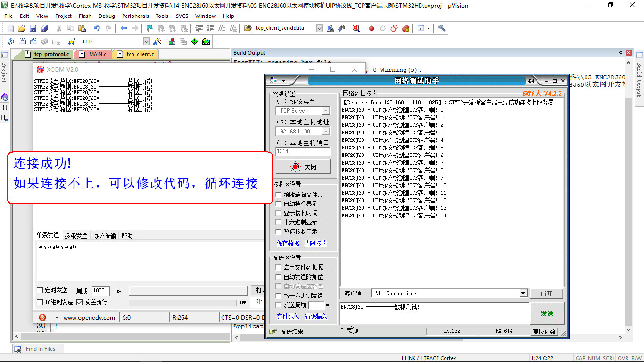
Task: Expand the tcp_client_senddata find dropdown
Action: (x=319, y=28)
